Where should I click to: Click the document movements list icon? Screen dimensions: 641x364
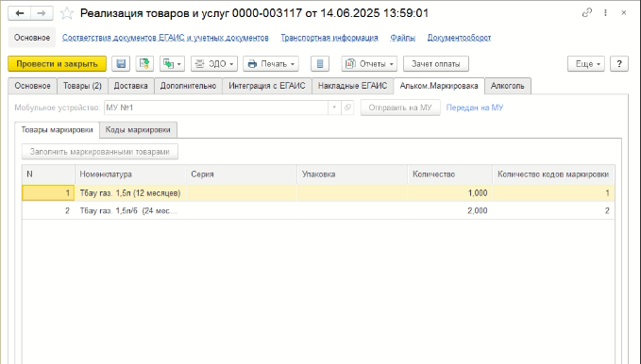(320, 64)
